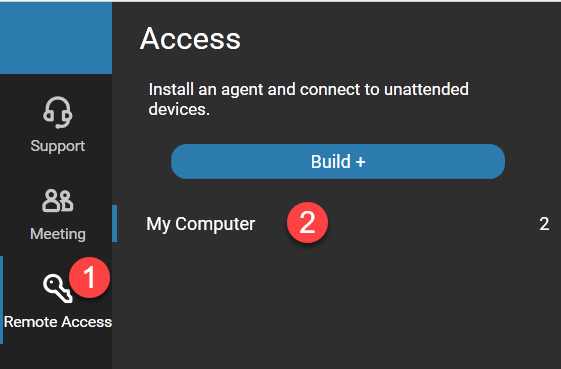Switch to the Meeting sidebar label
The width and height of the screenshot is (561, 369).
(58, 234)
